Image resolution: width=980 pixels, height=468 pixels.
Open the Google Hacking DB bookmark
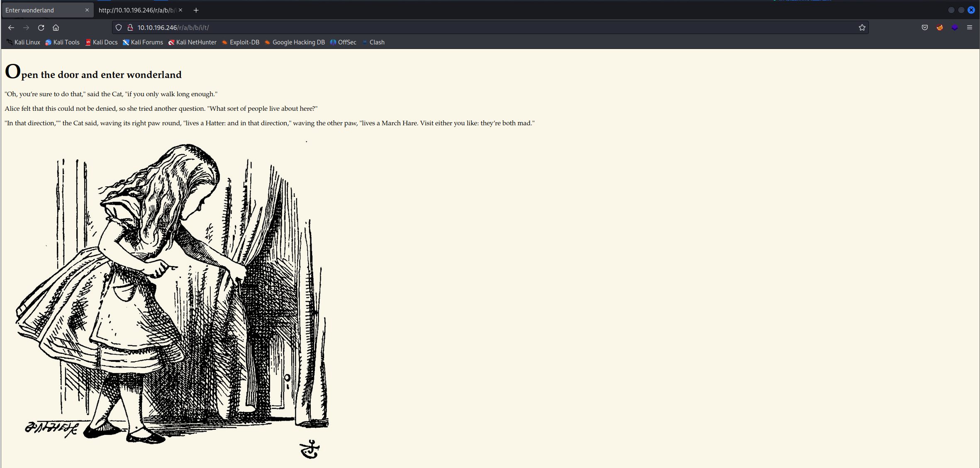click(x=295, y=42)
